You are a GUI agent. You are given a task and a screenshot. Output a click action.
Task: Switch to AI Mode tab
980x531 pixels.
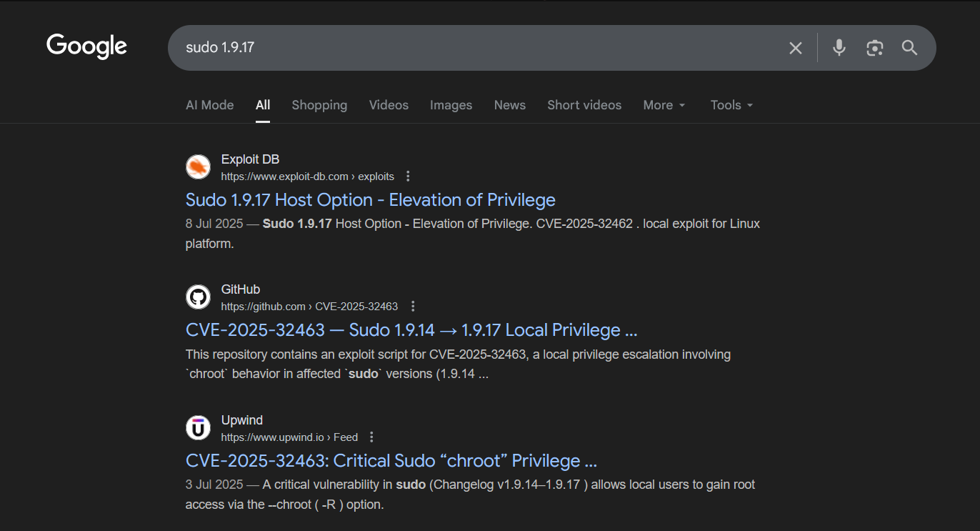coord(209,105)
